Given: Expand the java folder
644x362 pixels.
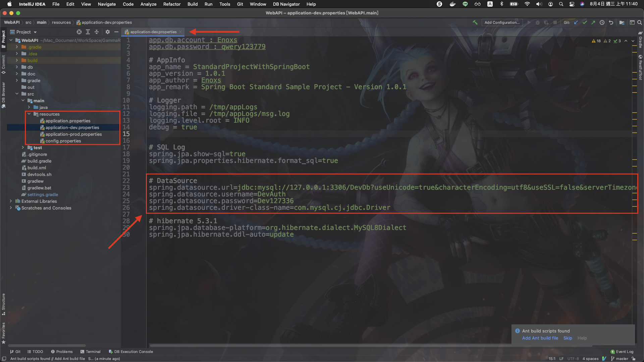Looking at the screenshot, I should click(x=29, y=107).
